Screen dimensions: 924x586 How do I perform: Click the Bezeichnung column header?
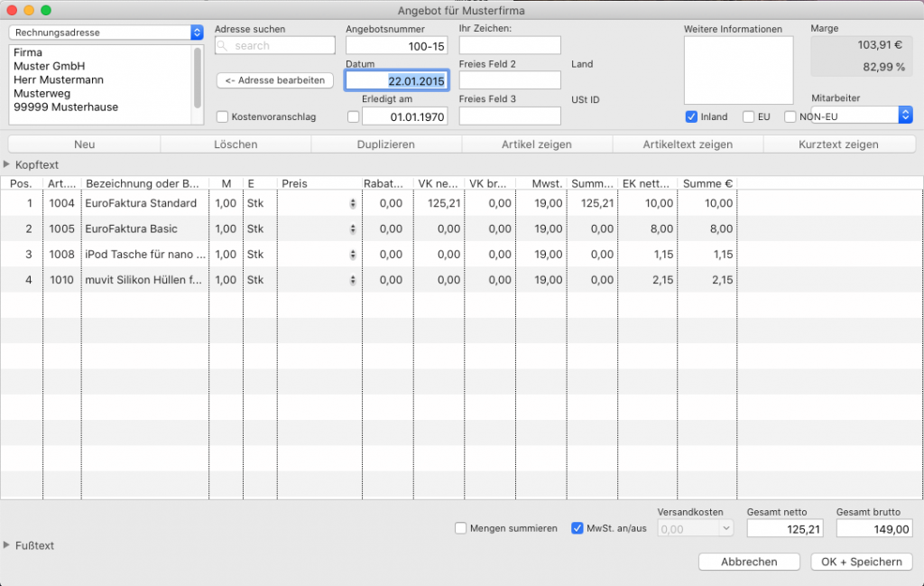coord(144,184)
